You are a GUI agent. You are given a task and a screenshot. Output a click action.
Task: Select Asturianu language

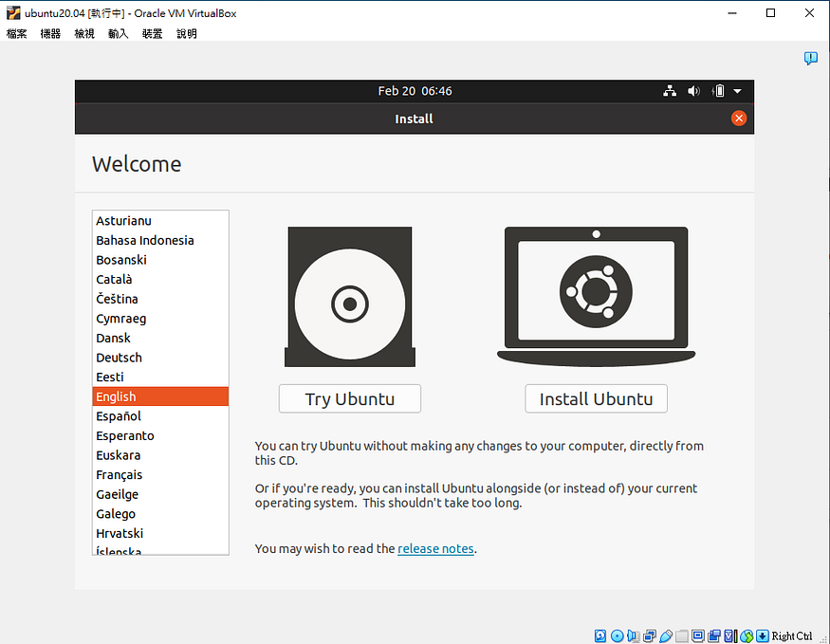(160, 221)
